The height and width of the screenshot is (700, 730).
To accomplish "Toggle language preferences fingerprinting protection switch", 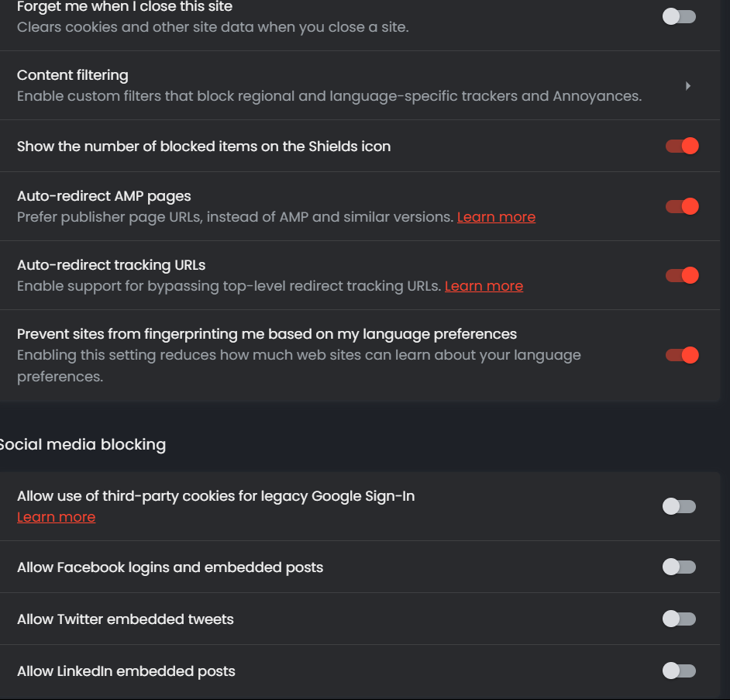I will [682, 355].
